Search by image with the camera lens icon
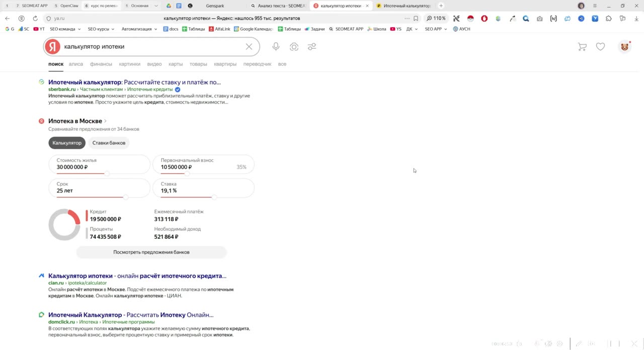644x350 pixels. click(294, 46)
